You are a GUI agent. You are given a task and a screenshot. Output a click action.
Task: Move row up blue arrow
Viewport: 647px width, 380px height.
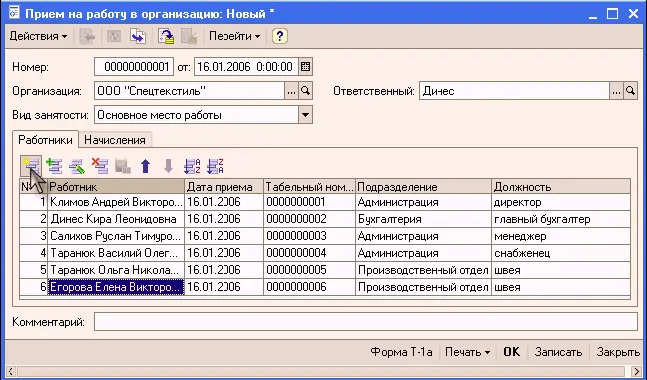click(x=145, y=166)
